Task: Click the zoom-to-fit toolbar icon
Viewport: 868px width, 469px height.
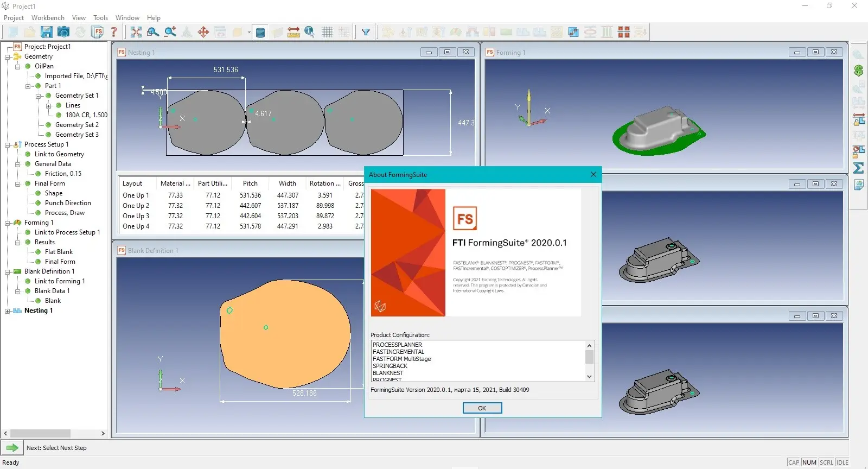Action: click(136, 32)
